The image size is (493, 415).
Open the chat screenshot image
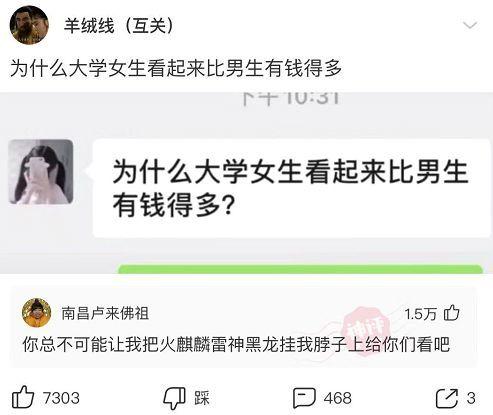246,183
